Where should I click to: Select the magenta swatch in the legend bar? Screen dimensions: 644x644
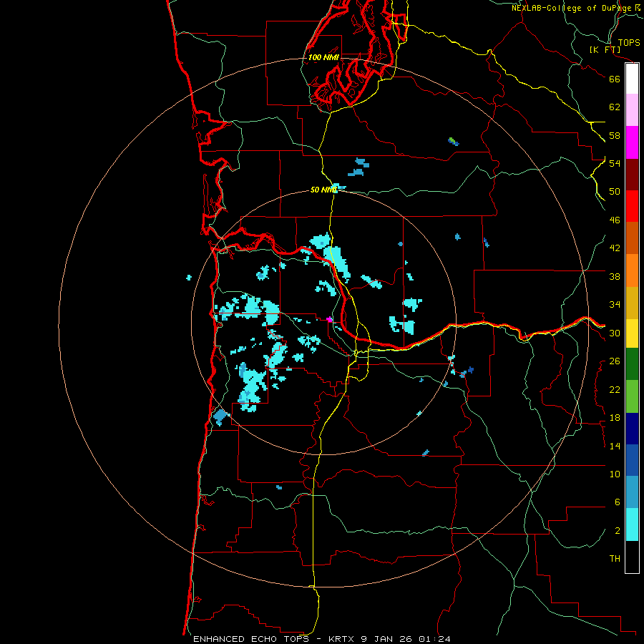[632, 142]
